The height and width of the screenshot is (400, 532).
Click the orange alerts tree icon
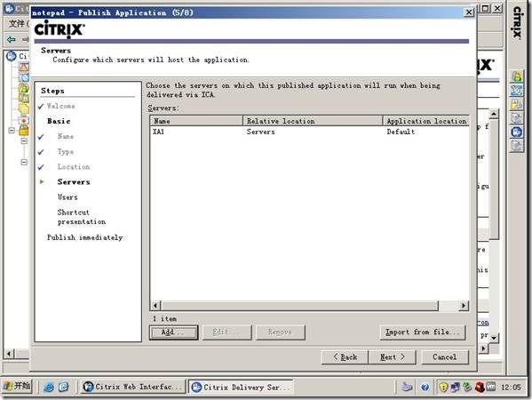click(x=24, y=67)
